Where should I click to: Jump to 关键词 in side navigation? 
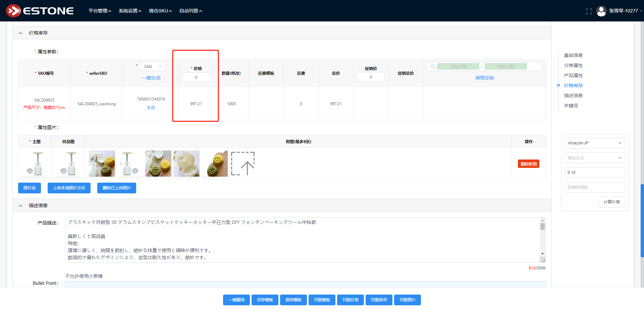click(571, 106)
